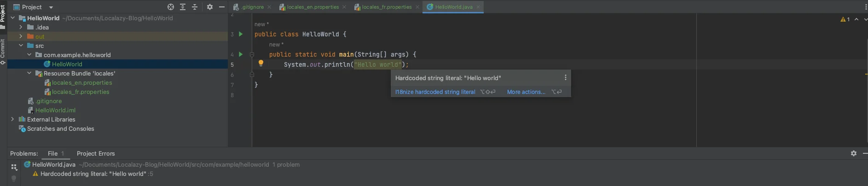Expand the out folder node
Image resolution: width=868 pixels, height=186 pixels.
(21, 36)
